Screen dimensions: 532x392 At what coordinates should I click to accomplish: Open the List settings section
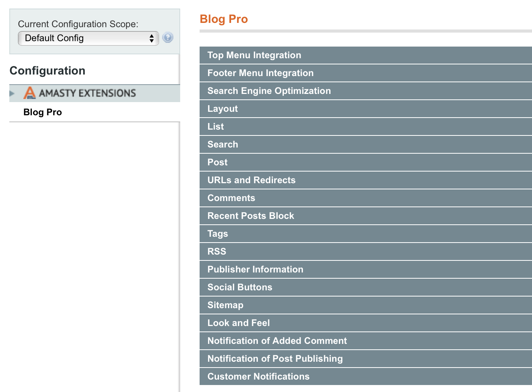click(216, 127)
